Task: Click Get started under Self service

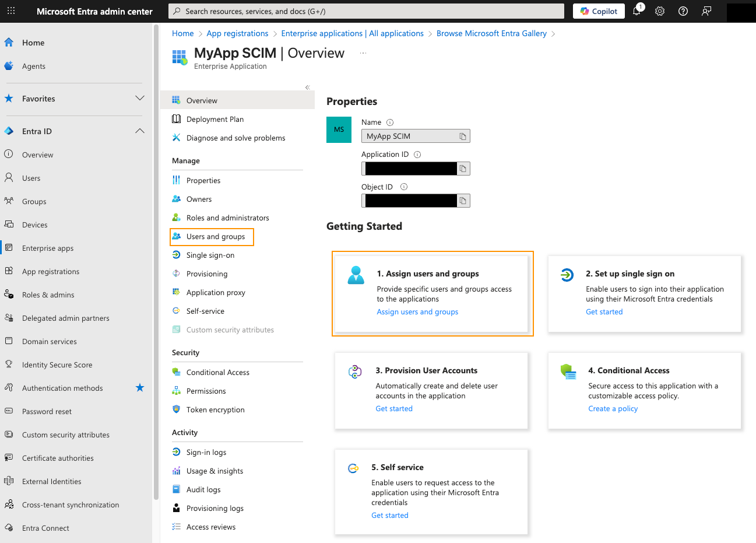Action: point(390,516)
